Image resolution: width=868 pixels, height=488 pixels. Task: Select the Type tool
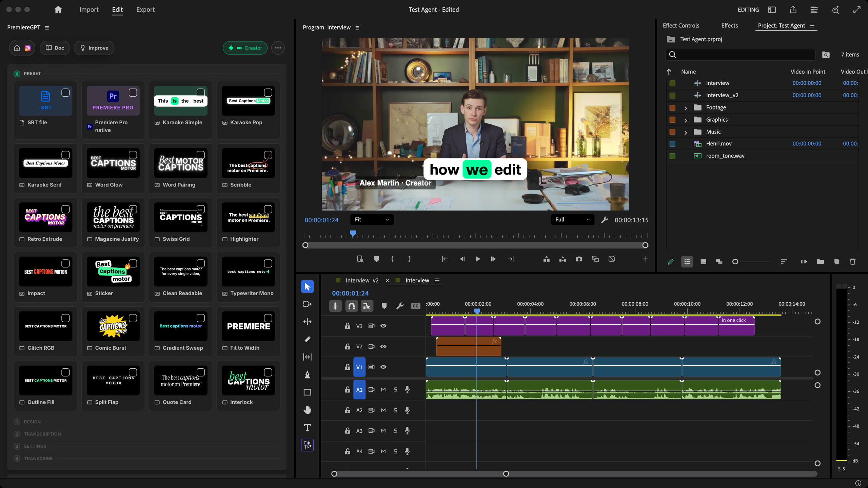click(307, 427)
